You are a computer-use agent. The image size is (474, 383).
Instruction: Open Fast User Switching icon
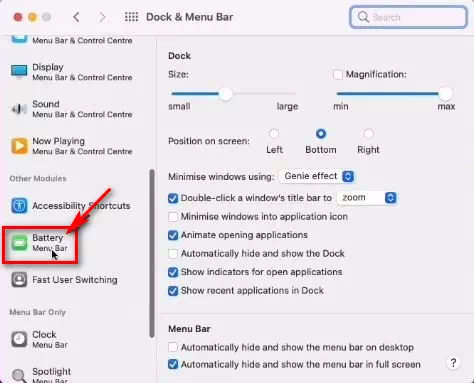tap(19, 280)
